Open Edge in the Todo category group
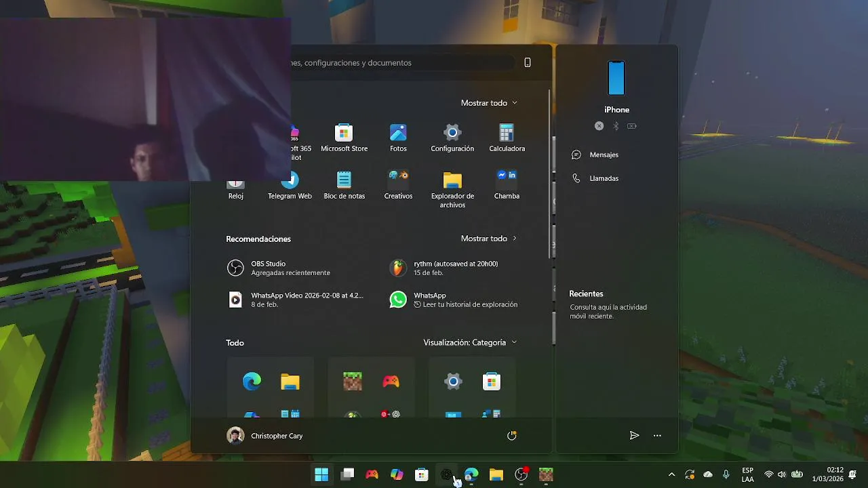Image resolution: width=868 pixels, height=488 pixels. [252, 382]
